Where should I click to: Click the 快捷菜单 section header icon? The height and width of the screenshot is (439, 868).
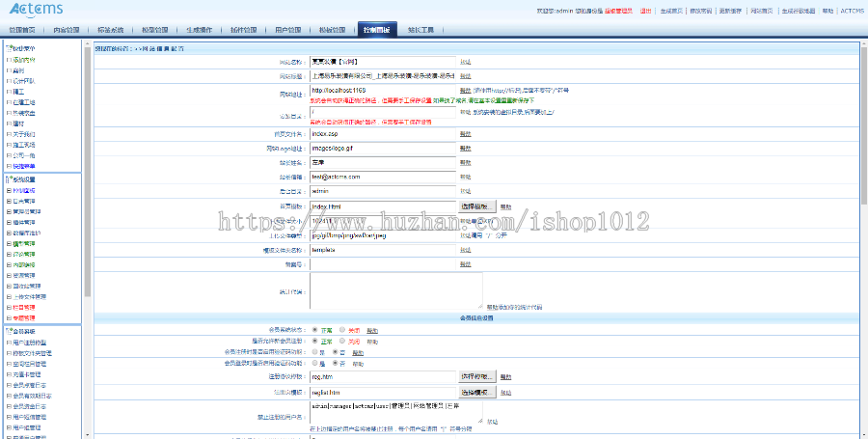pos(9,48)
